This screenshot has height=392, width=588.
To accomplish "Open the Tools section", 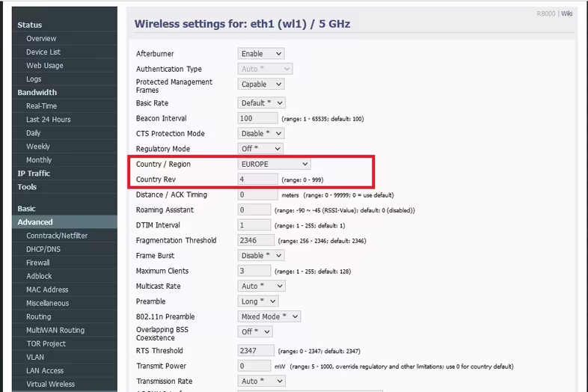I will [x=27, y=187].
